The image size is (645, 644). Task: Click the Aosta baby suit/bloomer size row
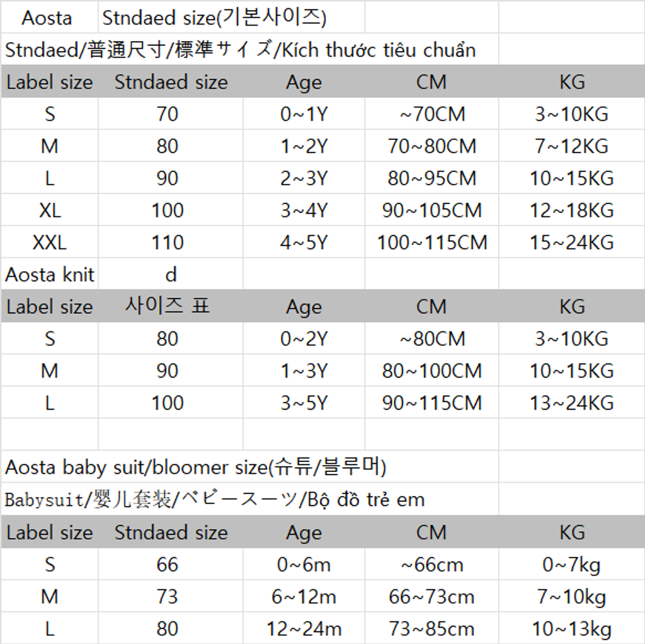[195, 468]
